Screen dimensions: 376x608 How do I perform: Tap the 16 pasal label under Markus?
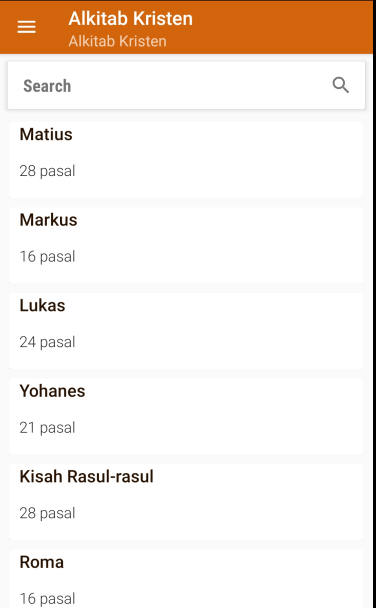pos(47,257)
